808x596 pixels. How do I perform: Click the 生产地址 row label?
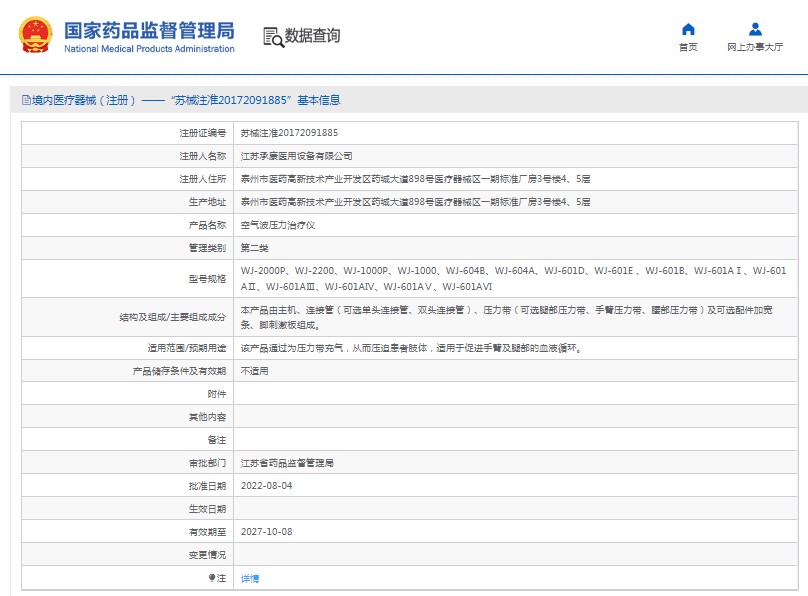pos(207,202)
